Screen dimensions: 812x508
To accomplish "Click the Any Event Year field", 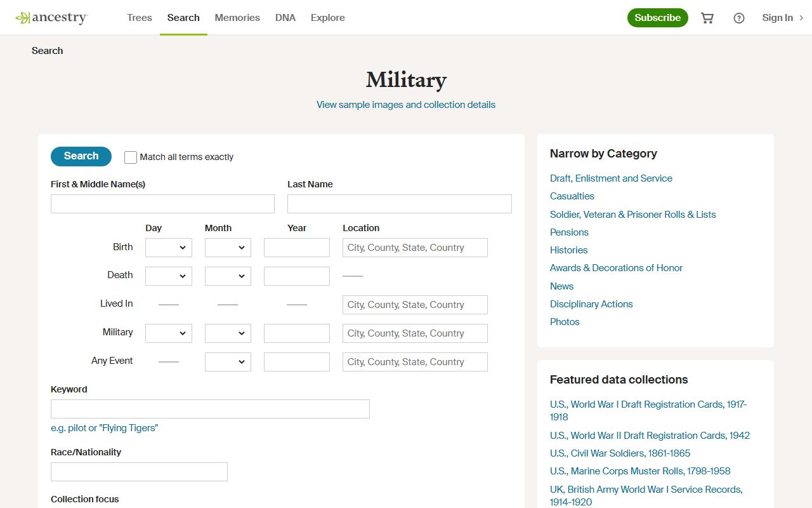I will pyautogui.click(x=297, y=362).
